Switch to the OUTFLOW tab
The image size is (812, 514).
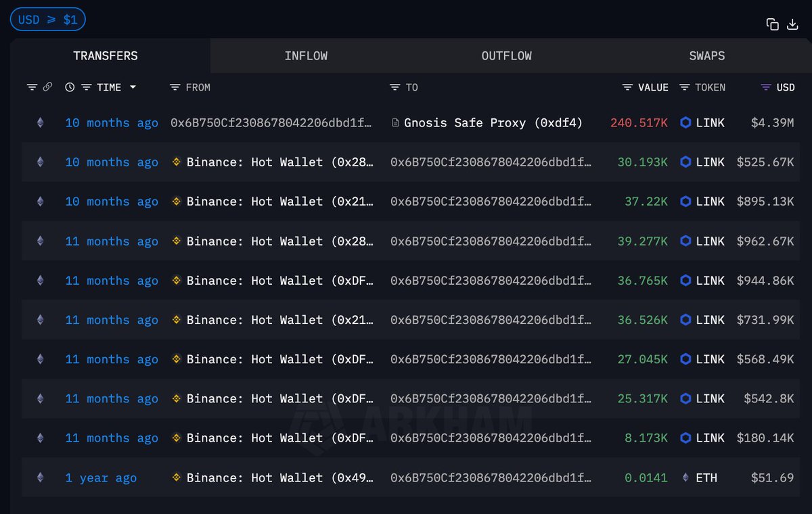(x=506, y=56)
